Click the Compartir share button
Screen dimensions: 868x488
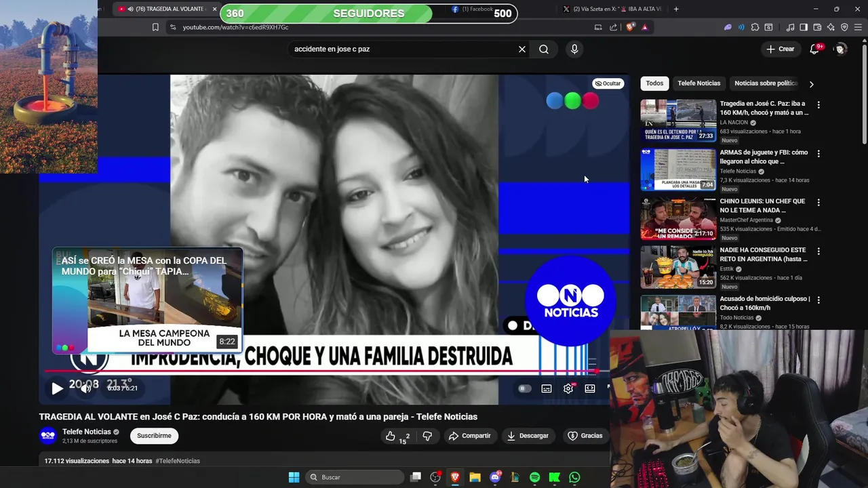point(469,436)
